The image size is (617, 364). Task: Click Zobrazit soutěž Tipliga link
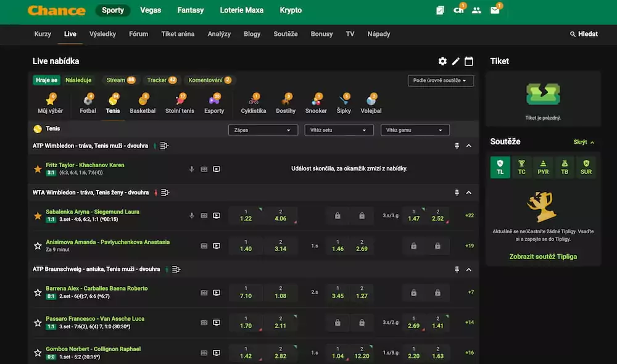544,257
